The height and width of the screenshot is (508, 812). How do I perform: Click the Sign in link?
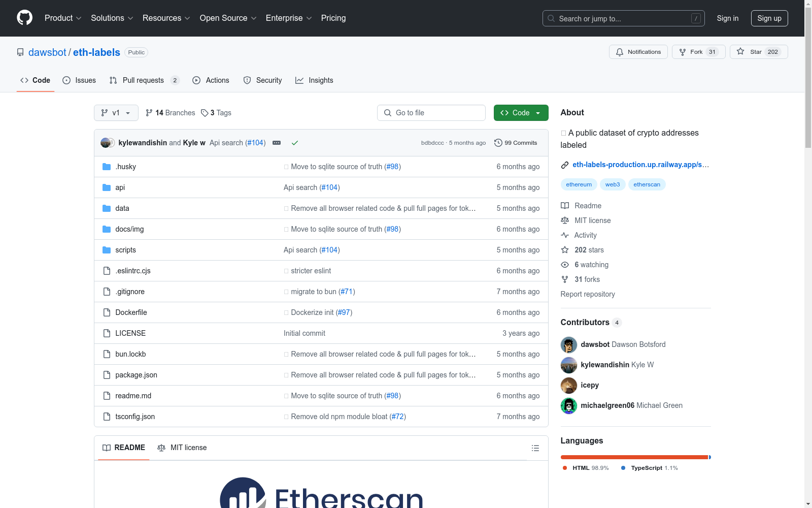tap(728, 18)
